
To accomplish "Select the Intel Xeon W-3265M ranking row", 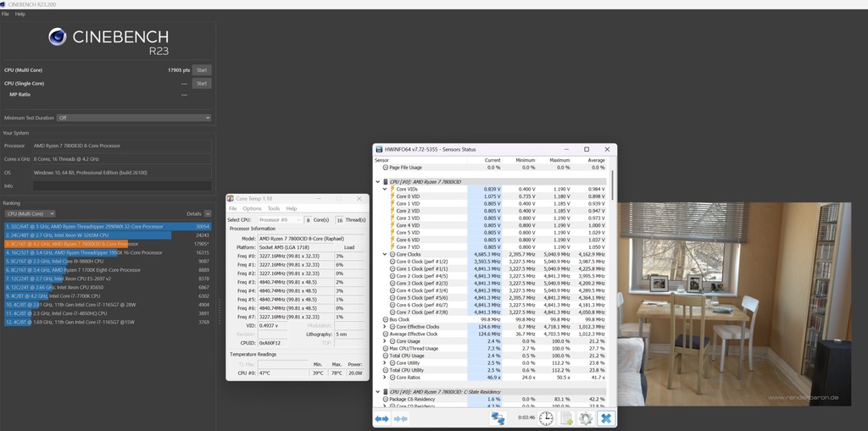I will click(108, 235).
